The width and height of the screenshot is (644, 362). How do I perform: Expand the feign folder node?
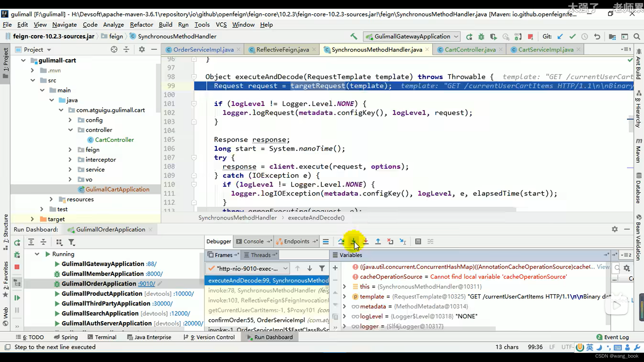click(x=70, y=150)
